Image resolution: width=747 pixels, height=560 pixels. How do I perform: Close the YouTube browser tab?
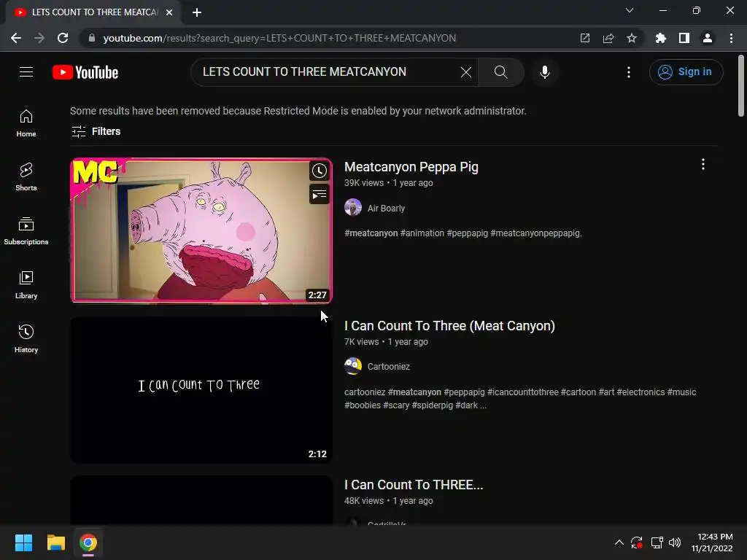[x=169, y=12]
